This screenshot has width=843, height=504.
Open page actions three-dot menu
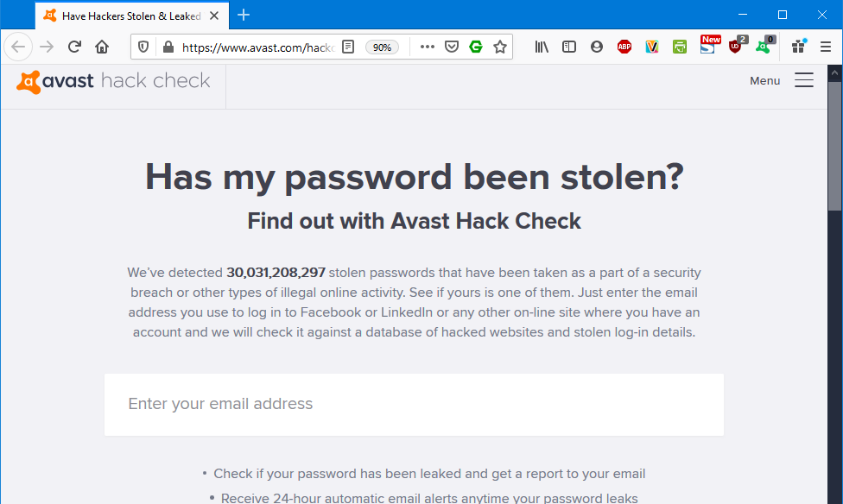click(428, 47)
